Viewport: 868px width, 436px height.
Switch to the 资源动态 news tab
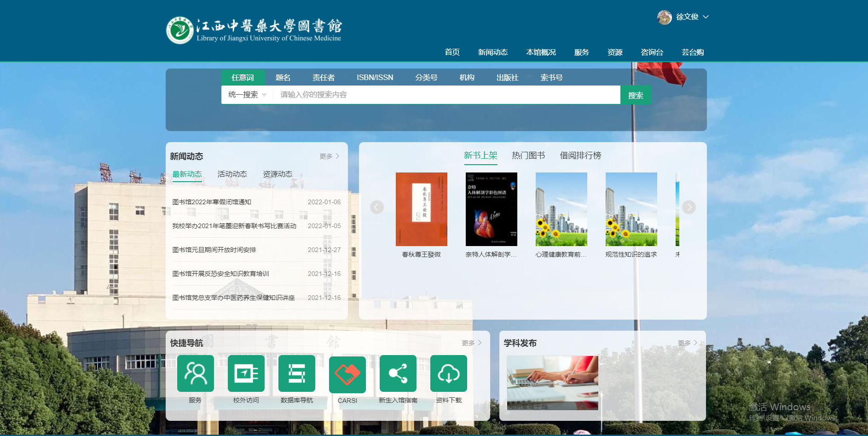(x=278, y=174)
